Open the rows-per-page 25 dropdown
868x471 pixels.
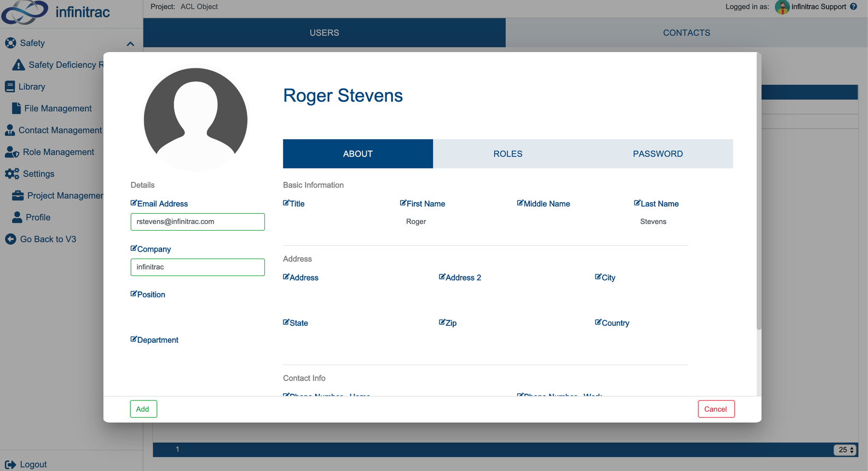[846, 450]
